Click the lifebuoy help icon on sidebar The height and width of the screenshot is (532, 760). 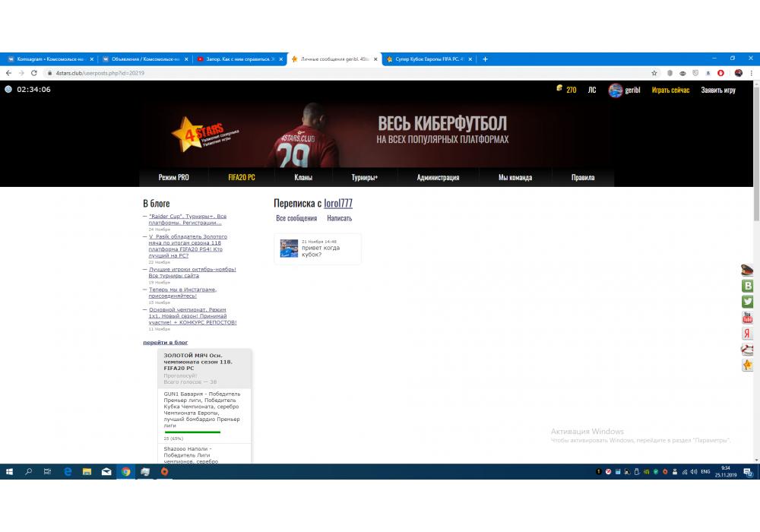pyautogui.click(x=748, y=350)
